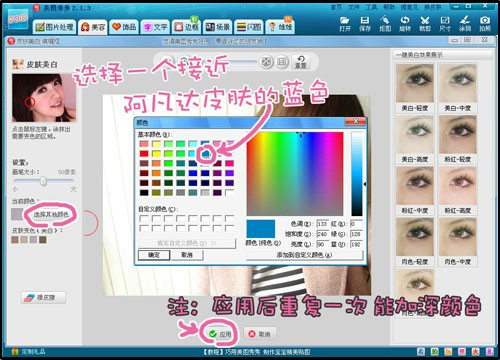The width and height of the screenshot is (500, 360).
Task: Click the 红 red value input field
Action: pyautogui.click(x=356, y=224)
